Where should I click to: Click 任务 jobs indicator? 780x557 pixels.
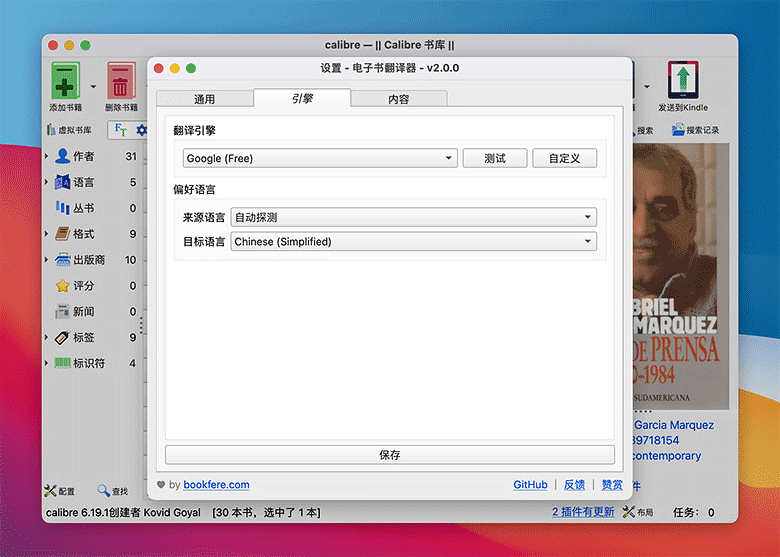pos(693,512)
